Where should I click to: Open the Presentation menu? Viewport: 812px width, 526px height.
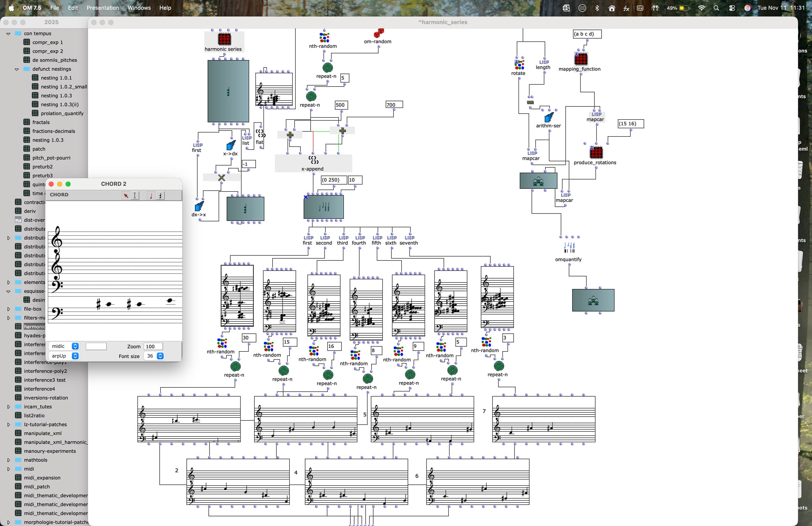103,8
